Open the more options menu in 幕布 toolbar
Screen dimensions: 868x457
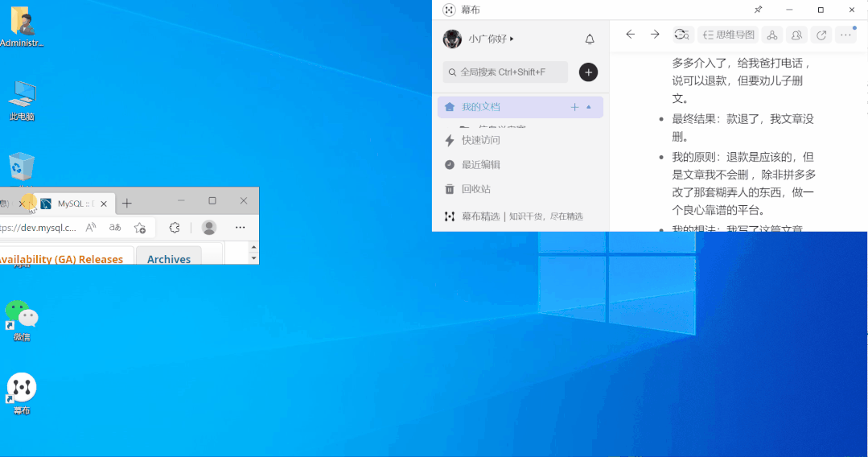coord(845,35)
